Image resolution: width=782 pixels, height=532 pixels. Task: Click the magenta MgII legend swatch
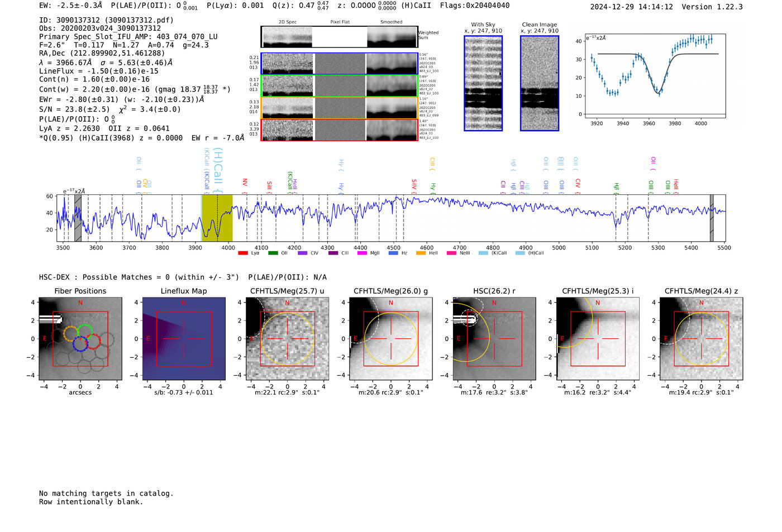tap(362, 253)
